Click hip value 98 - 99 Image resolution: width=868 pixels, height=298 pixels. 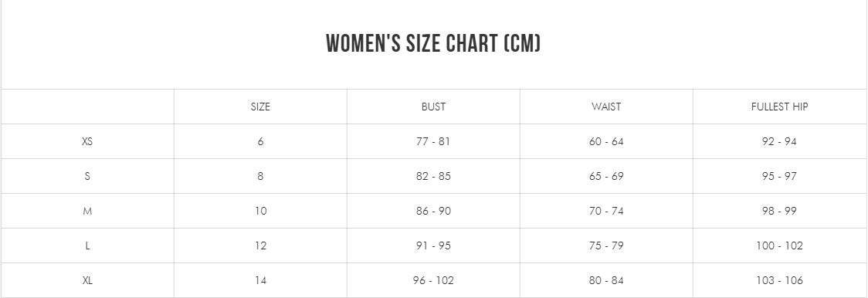pyautogui.click(x=779, y=211)
